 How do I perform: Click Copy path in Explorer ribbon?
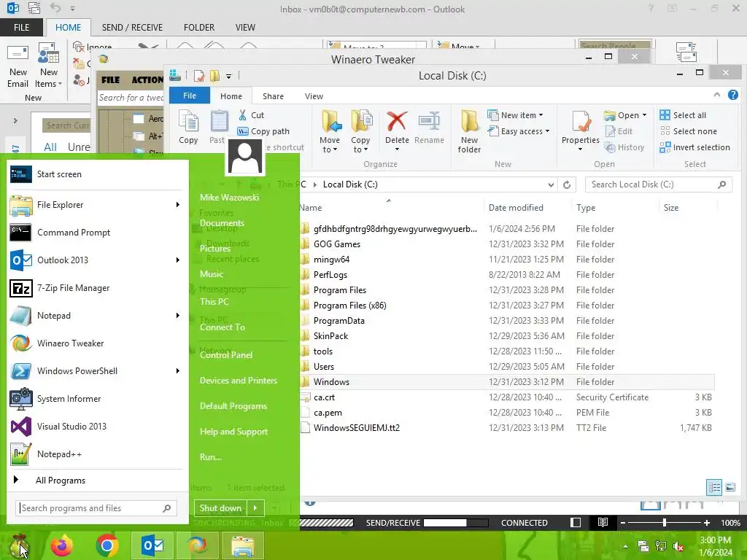click(263, 131)
